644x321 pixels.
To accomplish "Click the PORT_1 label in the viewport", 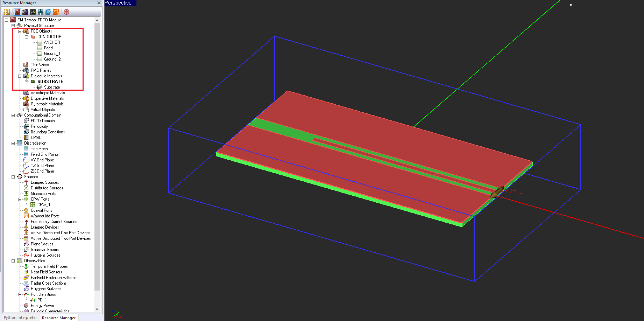I will click(x=514, y=191).
